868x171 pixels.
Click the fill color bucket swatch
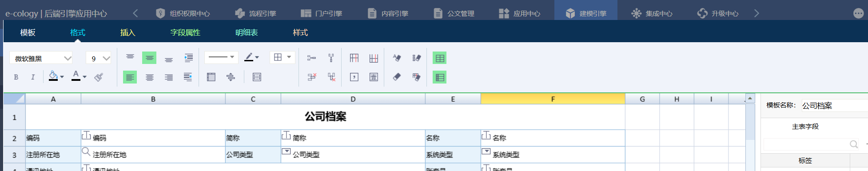click(x=53, y=76)
